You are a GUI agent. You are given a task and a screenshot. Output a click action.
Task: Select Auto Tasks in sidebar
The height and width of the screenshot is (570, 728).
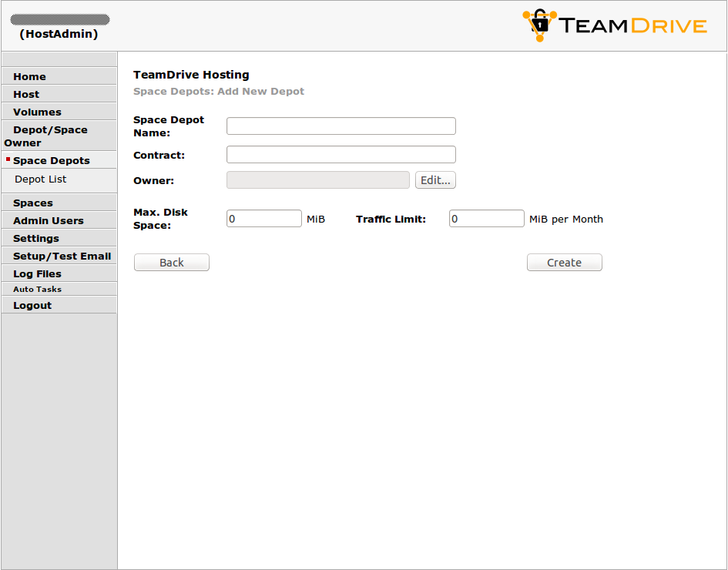click(37, 289)
